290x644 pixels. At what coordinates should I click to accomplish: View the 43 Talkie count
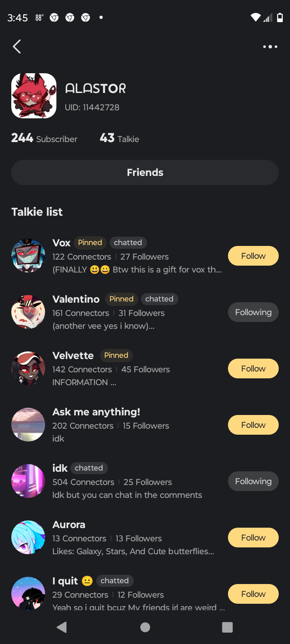click(119, 138)
